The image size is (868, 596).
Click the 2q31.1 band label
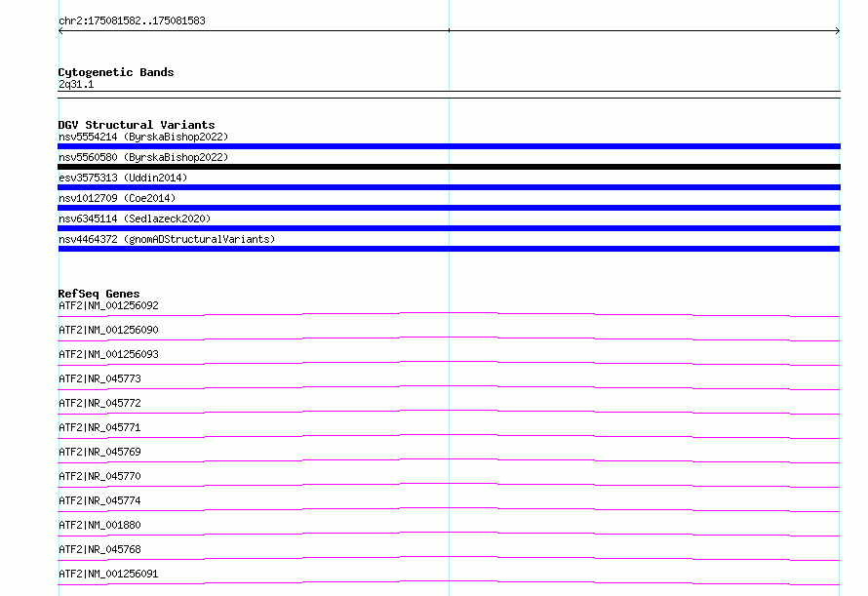[76, 84]
